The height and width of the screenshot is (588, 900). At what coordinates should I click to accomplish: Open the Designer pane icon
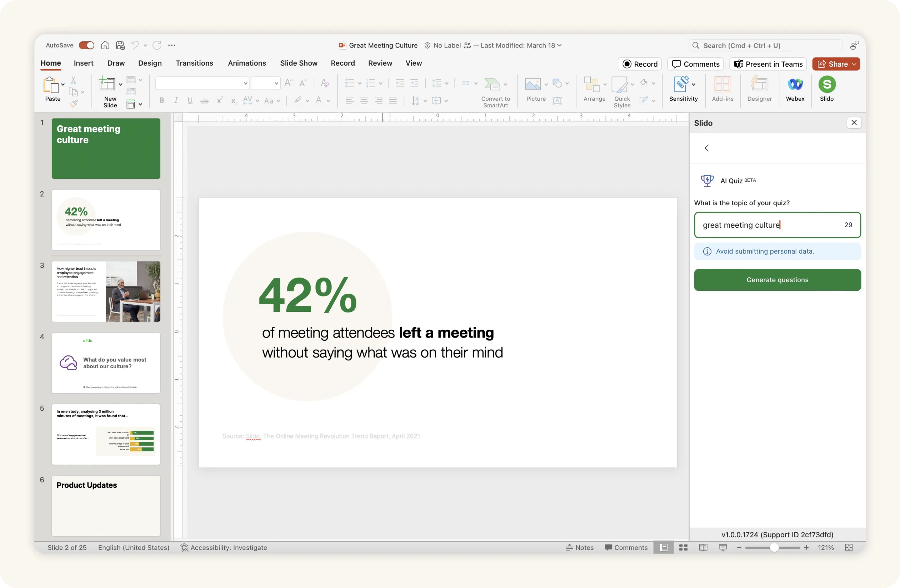759,84
